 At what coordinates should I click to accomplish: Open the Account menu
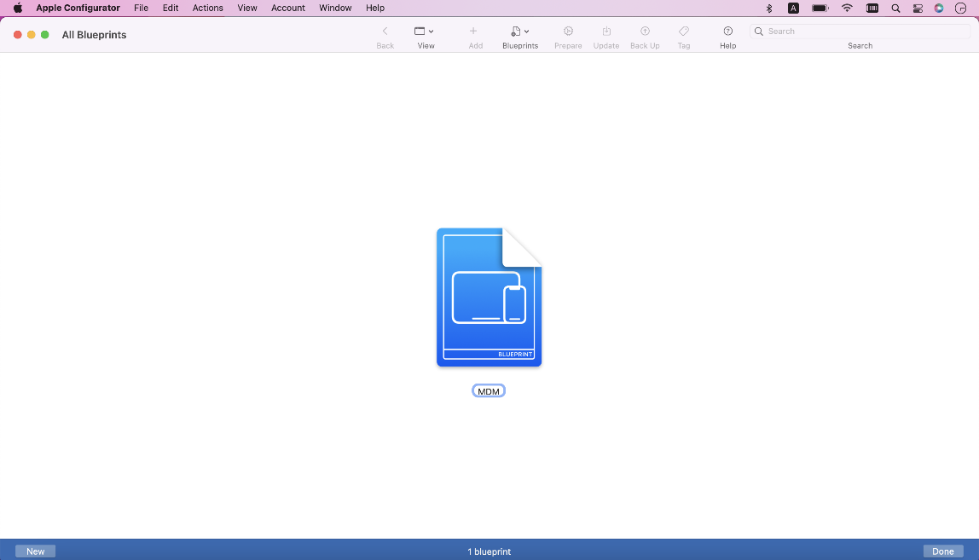pyautogui.click(x=288, y=8)
